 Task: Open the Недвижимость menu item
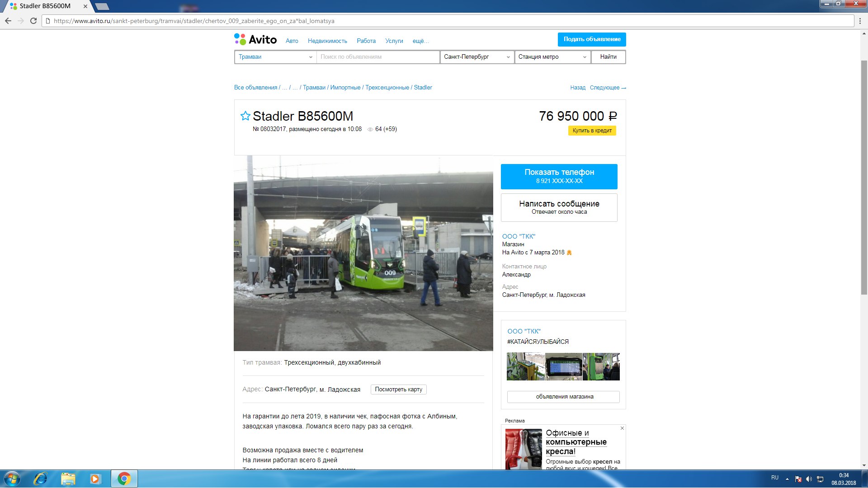327,41
